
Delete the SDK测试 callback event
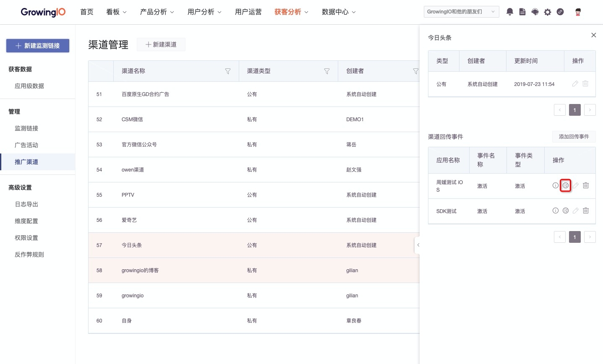(x=586, y=211)
